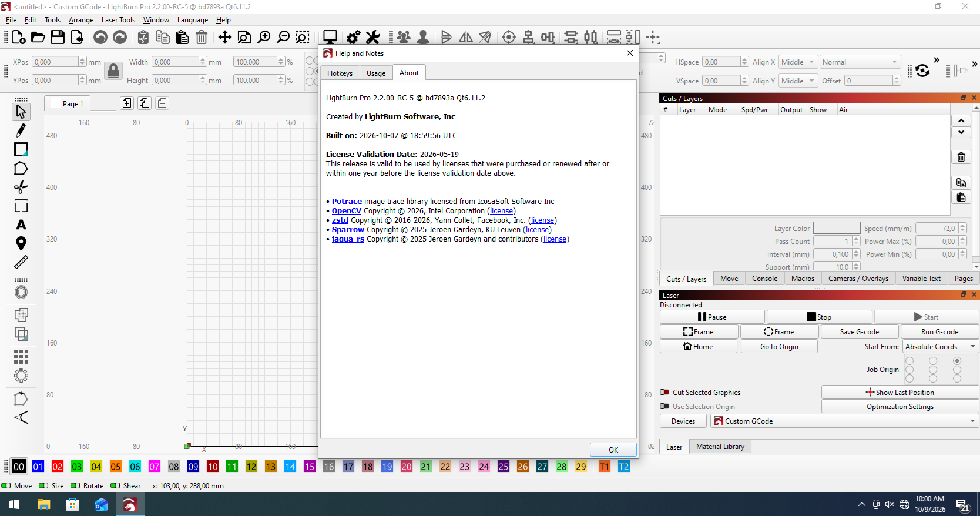Choose the Polygon shape tool
Image resolution: width=980 pixels, height=516 pixels.
21,169
